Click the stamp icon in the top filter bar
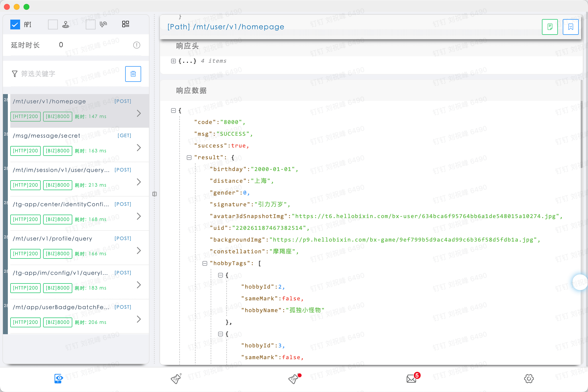Viewport: 588px width, 392px height. [65, 24]
